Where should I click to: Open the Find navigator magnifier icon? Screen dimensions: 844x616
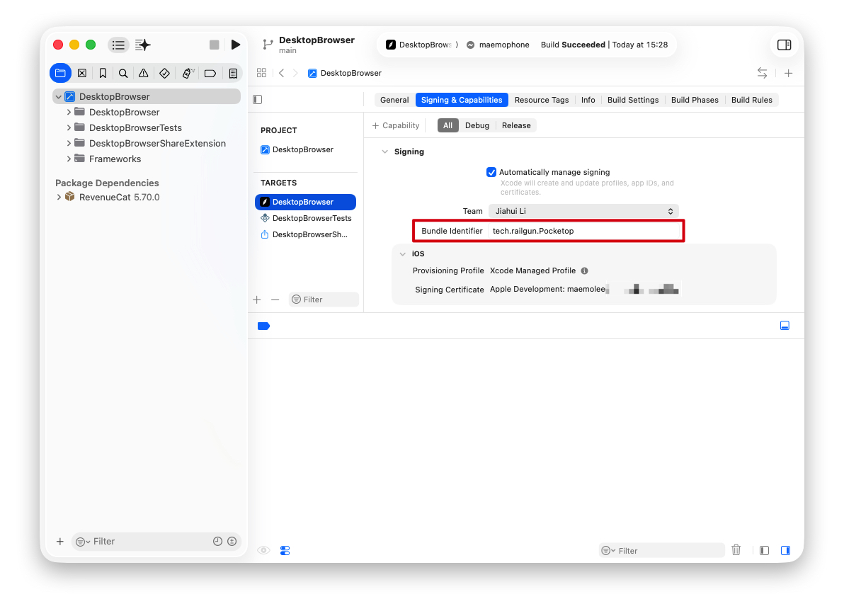point(123,73)
